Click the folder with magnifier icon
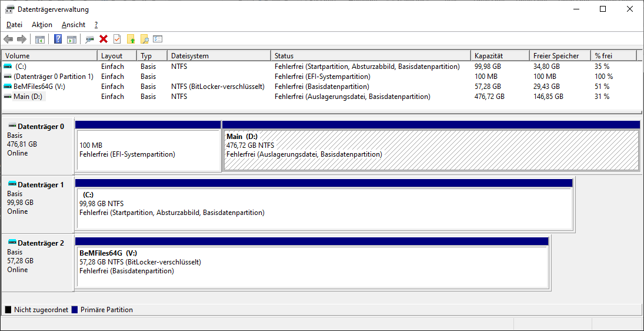 tap(144, 39)
